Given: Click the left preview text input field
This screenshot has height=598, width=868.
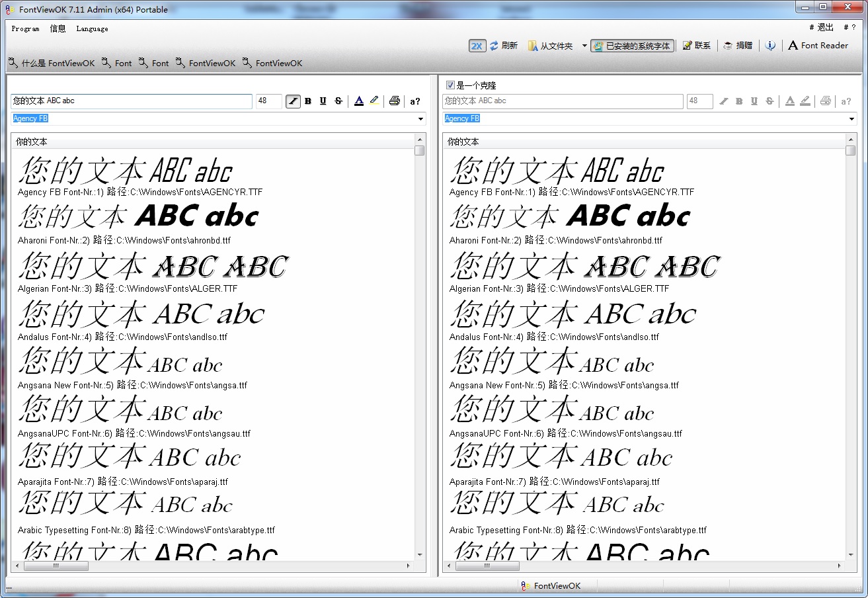Looking at the screenshot, I should coord(131,101).
